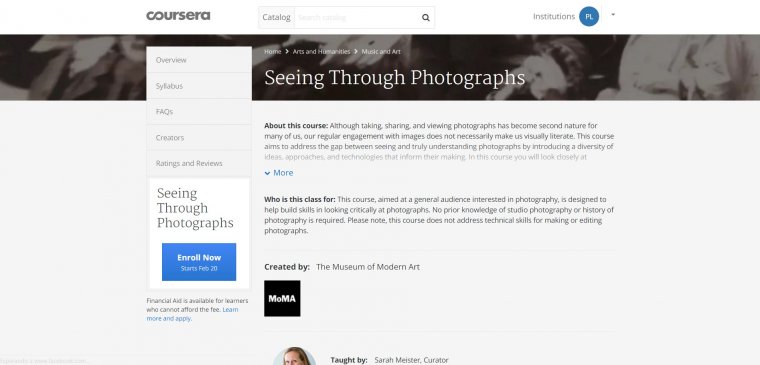Open Music and Art breadcrumb

pyautogui.click(x=381, y=51)
